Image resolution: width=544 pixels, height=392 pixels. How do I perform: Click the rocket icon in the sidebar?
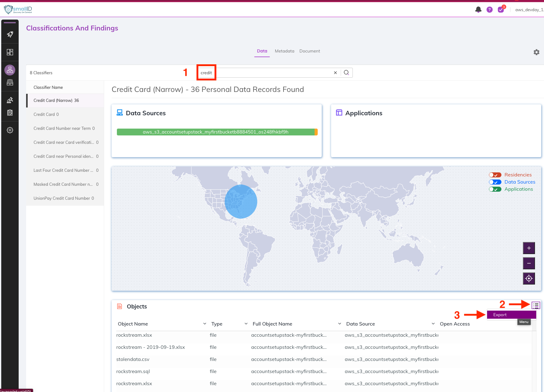(x=10, y=34)
